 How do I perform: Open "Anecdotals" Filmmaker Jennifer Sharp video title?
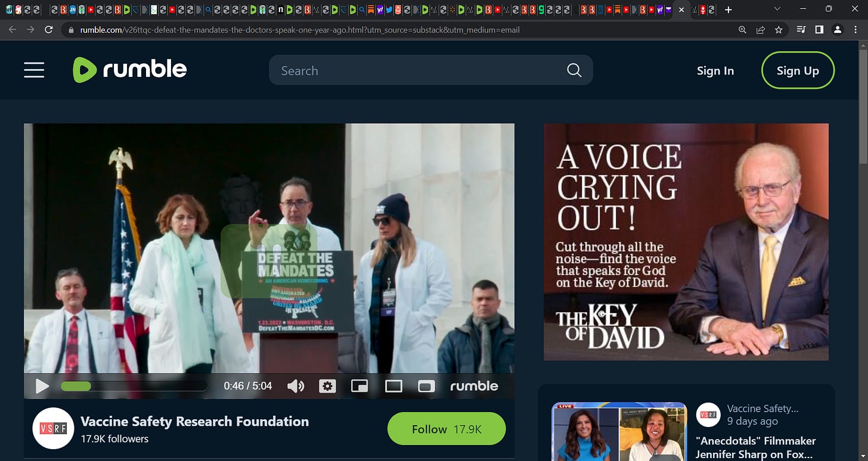tap(755, 447)
